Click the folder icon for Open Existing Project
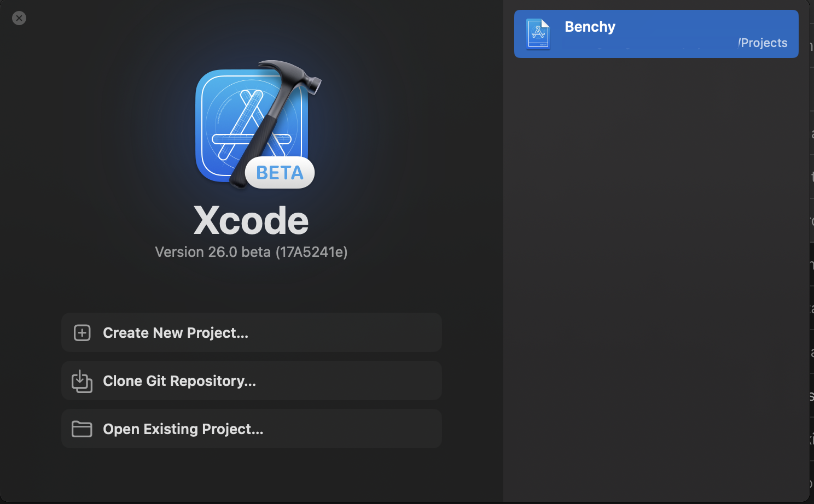This screenshot has height=504, width=814. pyautogui.click(x=82, y=429)
